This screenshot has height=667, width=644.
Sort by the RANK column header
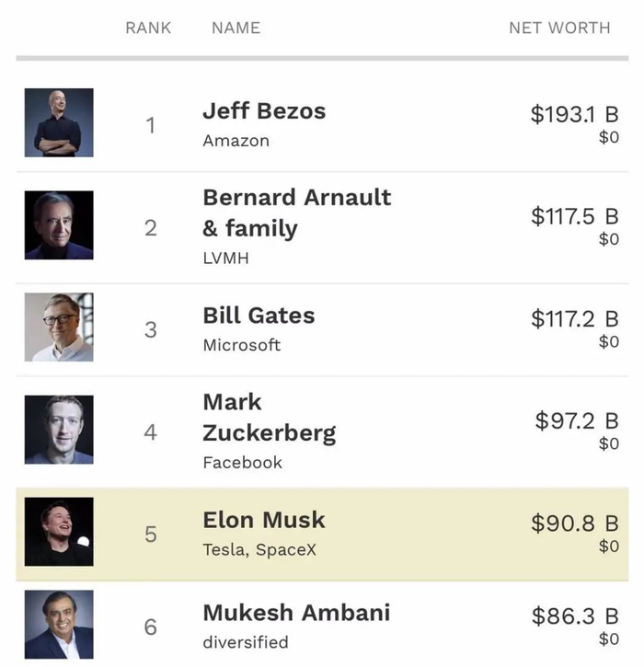148,28
